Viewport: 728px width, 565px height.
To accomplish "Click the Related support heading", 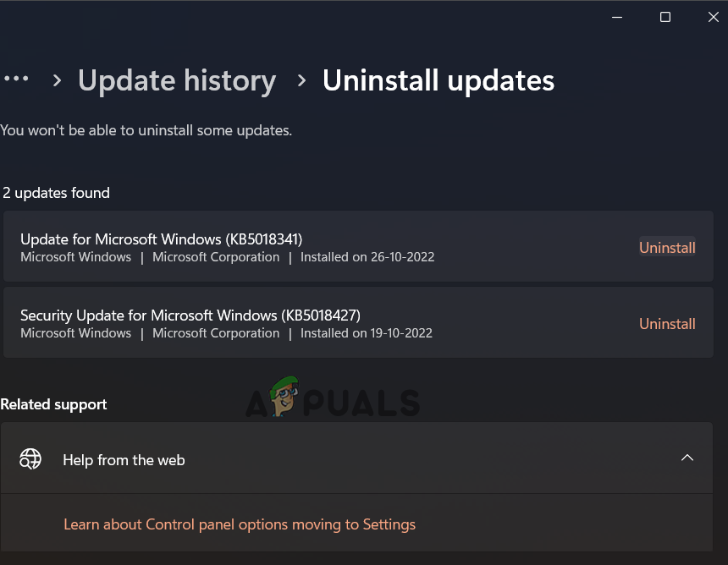I will (x=53, y=404).
